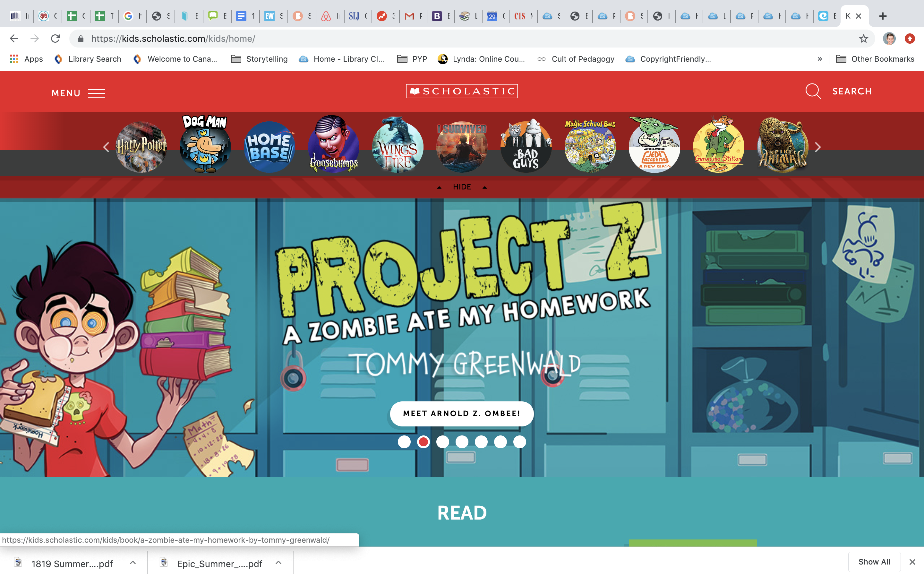
Task: Open the Goosebumps series icon
Action: point(334,144)
